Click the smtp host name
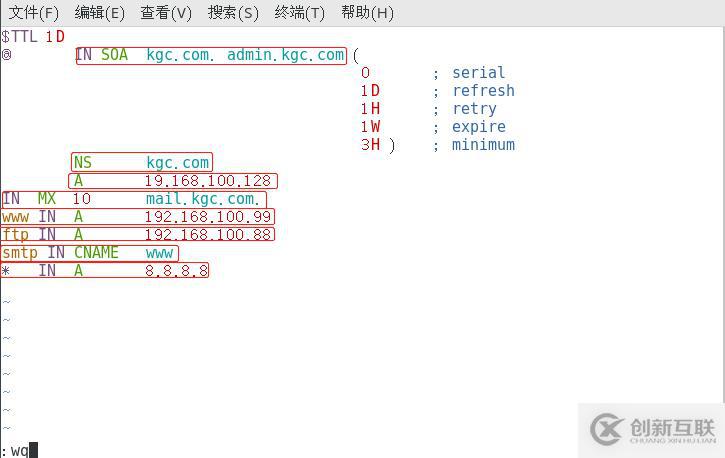Viewport: 725px width, 458px height. tap(20, 253)
